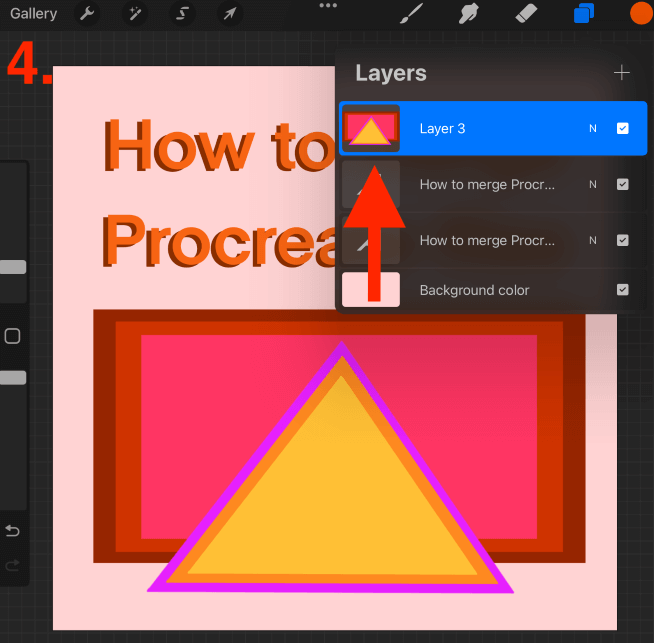
Task: Activate the Transform arrow tool
Action: [x=230, y=14]
